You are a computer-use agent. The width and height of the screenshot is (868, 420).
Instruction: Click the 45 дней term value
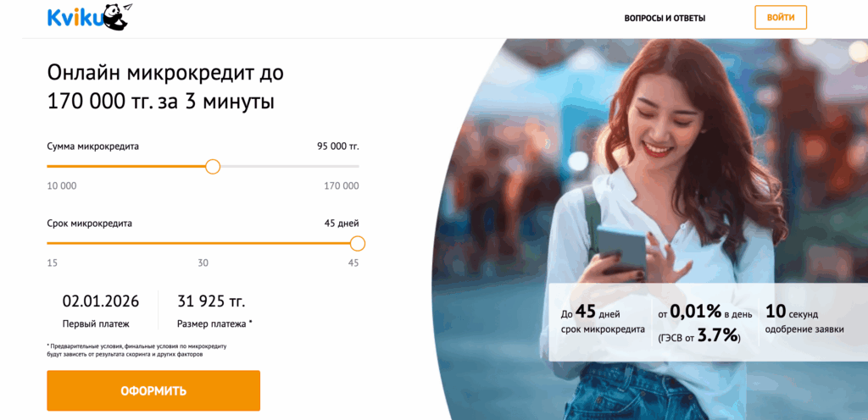(x=341, y=224)
